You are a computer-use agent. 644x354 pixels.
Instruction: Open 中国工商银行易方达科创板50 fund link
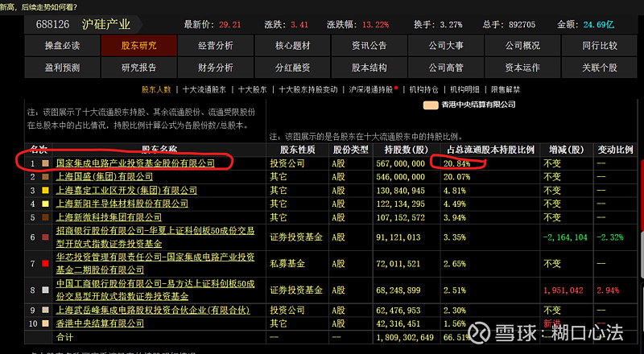coord(155,290)
